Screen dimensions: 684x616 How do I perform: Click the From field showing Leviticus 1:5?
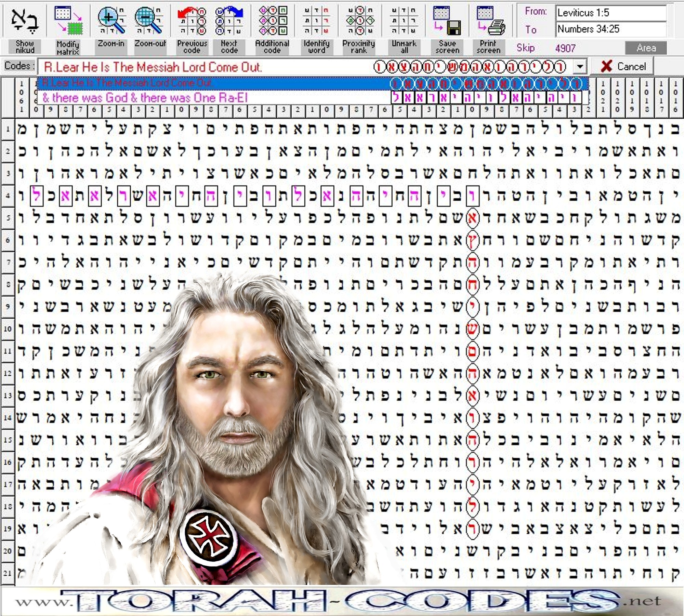(x=611, y=13)
